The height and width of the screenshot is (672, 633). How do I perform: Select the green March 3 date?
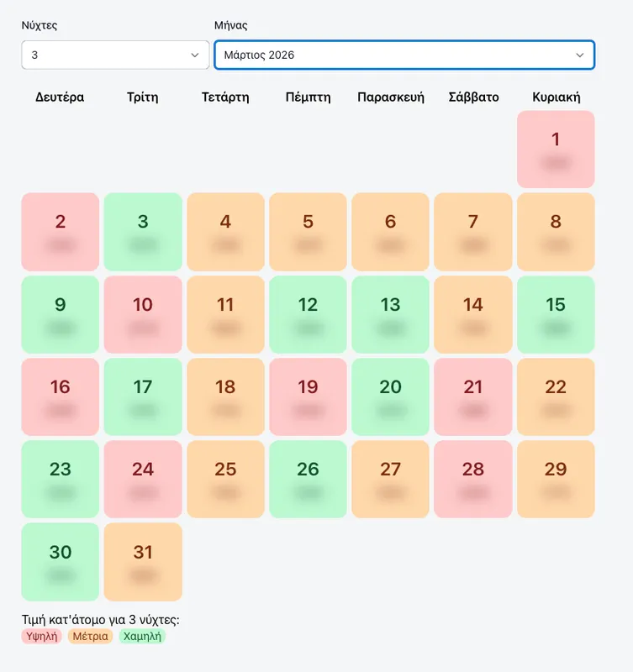143,231
